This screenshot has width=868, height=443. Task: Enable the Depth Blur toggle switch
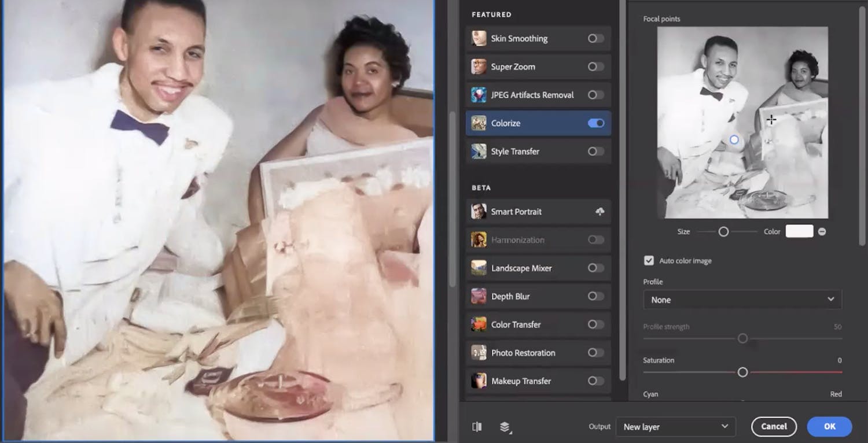tap(595, 296)
